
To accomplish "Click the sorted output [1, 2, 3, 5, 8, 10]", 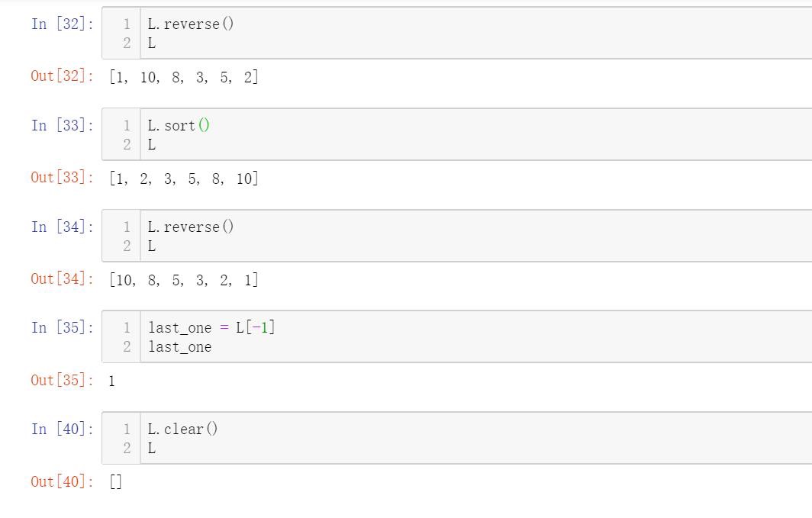I will 184,179.
